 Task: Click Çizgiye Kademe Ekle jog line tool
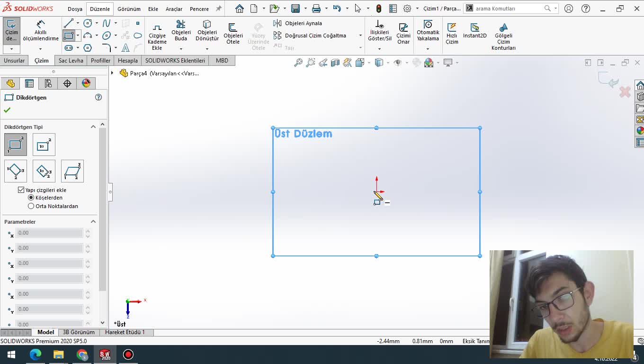[x=157, y=37]
